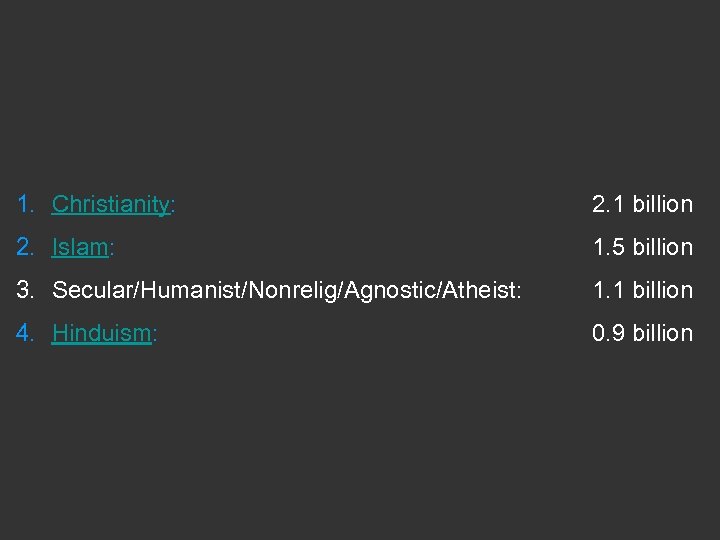The image size is (720, 540).
Task: Follow the Islam link
Action: (79, 247)
